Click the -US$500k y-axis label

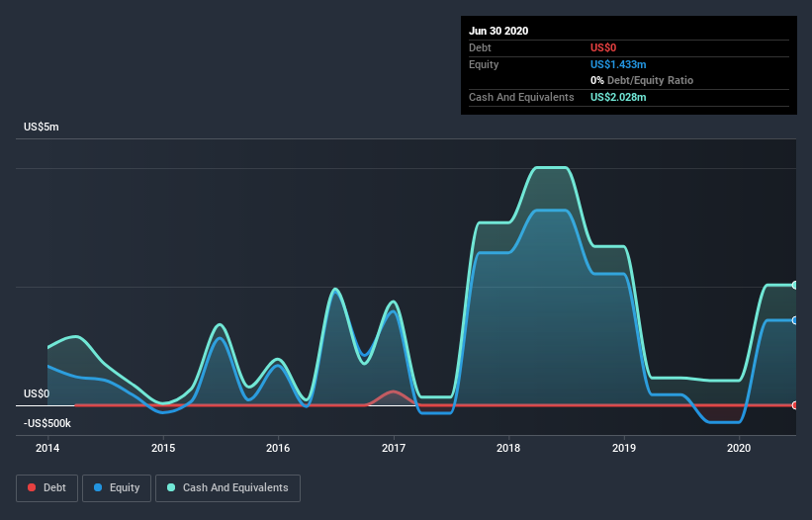point(47,423)
